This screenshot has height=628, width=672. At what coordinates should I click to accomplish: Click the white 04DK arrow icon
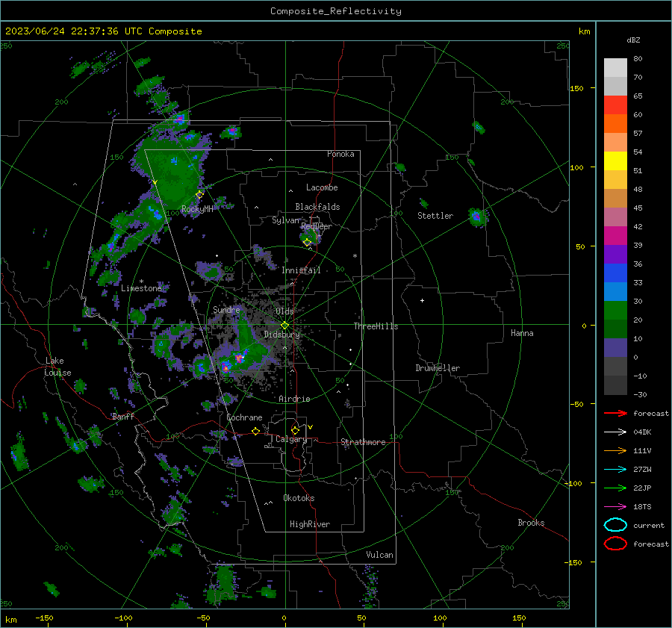(615, 432)
